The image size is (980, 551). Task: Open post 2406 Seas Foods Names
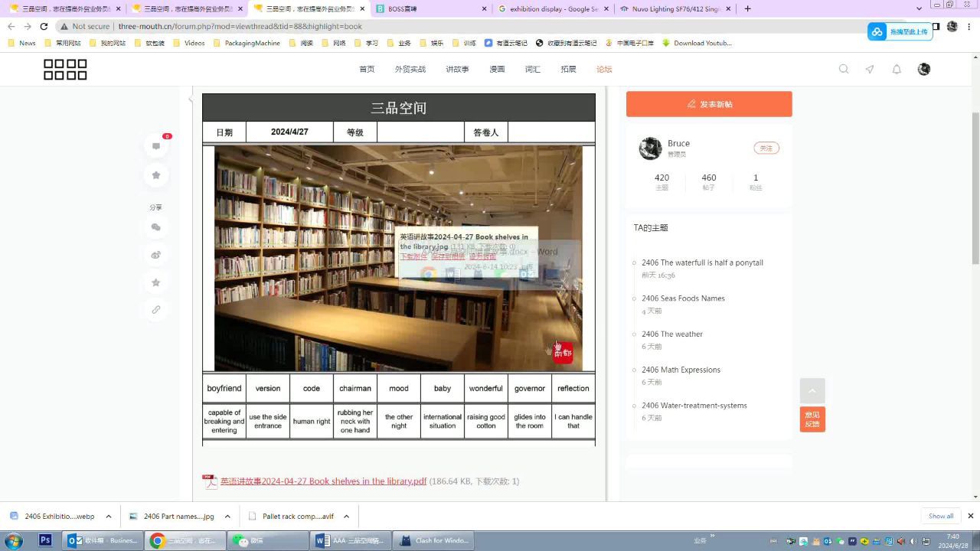pos(683,298)
